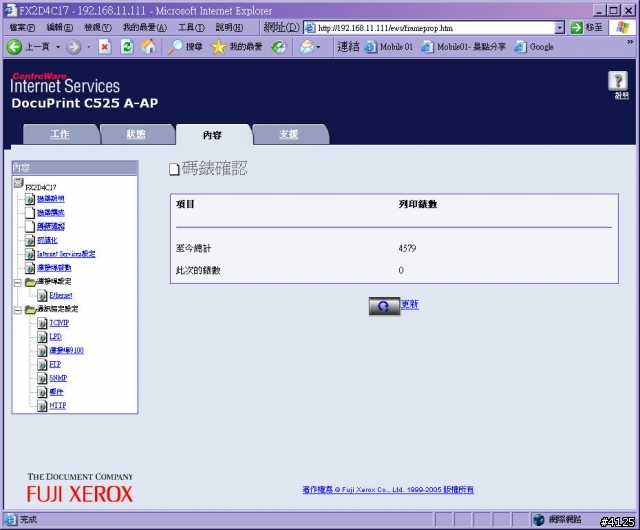The image size is (640, 530).
Task: Click the 網際網路 globe zone icon
Action: point(539,520)
